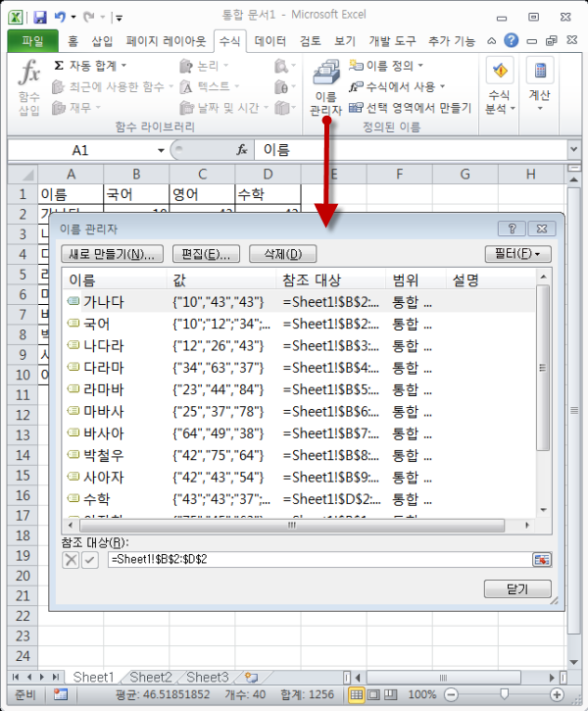Switch to Page Break Preview view
The image size is (588, 711).
point(390,694)
